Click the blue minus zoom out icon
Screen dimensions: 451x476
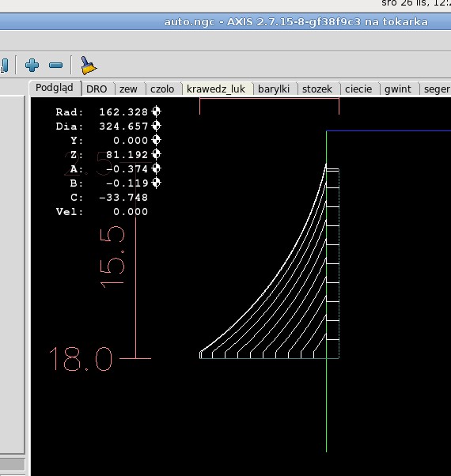tap(55, 66)
